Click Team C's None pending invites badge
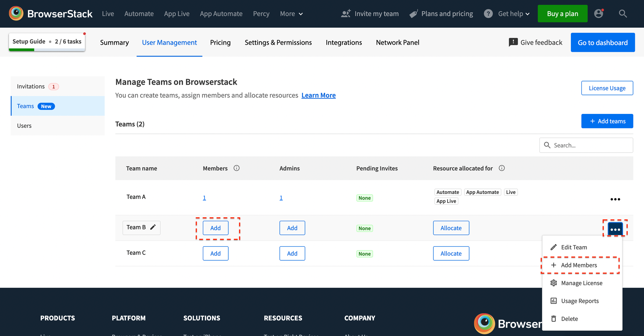The width and height of the screenshot is (644, 336). 365,254
